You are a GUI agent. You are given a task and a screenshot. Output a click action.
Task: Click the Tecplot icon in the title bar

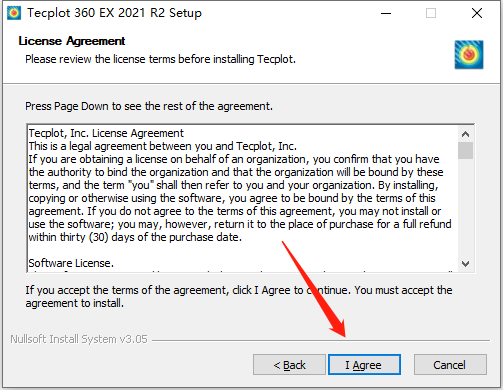click(14, 13)
